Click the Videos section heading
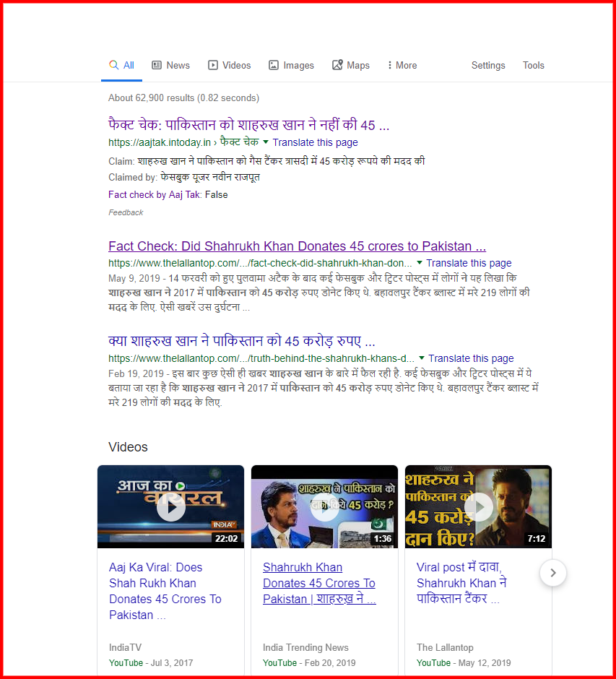This screenshot has height=679, width=616. [x=128, y=447]
